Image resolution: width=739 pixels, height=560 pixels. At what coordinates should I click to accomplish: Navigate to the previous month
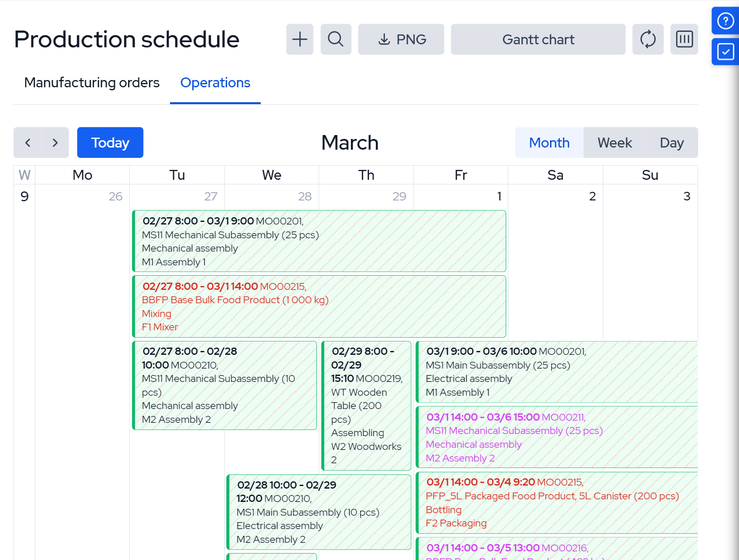tap(28, 142)
